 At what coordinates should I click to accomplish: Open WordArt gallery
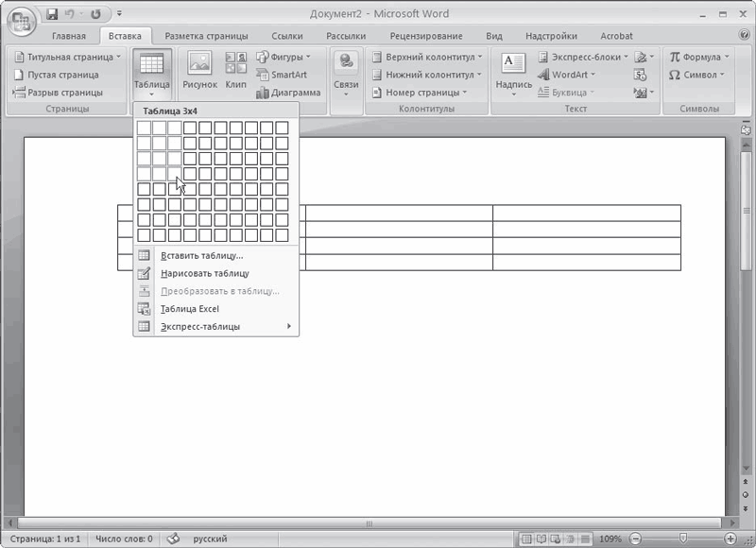tap(566, 75)
